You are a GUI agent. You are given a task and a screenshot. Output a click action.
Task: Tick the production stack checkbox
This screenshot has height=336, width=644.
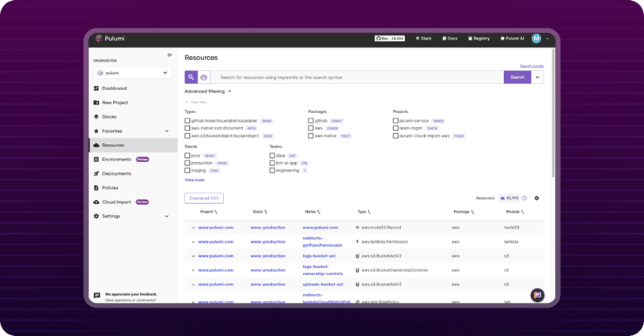(188, 163)
